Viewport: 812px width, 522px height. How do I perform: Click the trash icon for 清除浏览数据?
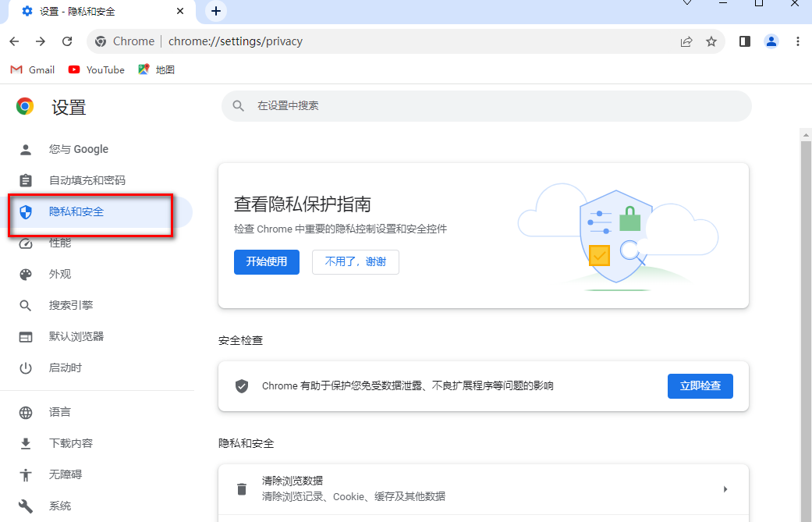242,489
